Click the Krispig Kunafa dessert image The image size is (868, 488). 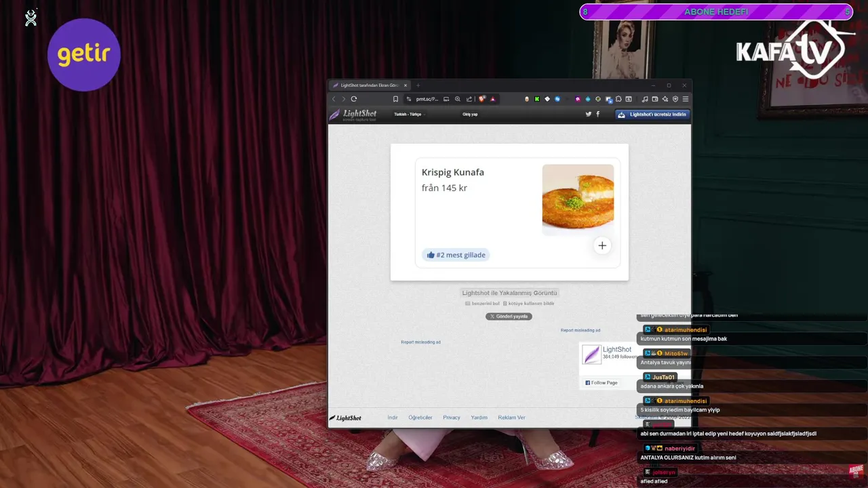(x=578, y=200)
